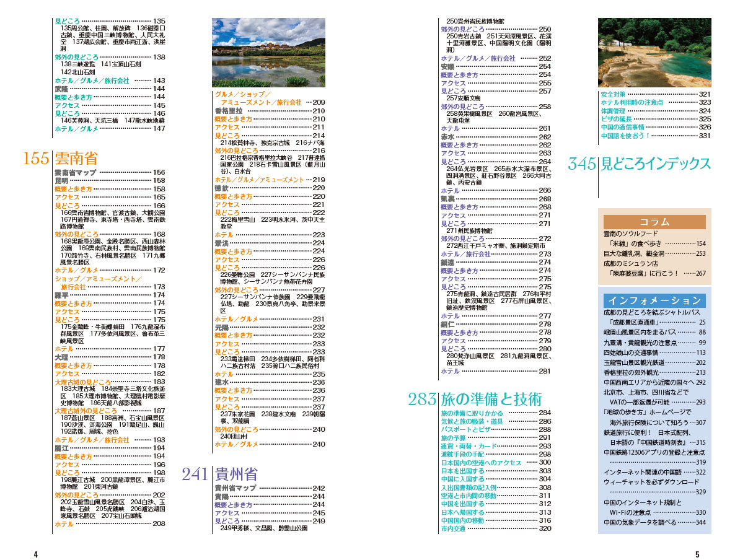Click page number 5 in footer
The width and height of the screenshot is (735, 560).
point(697,554)
